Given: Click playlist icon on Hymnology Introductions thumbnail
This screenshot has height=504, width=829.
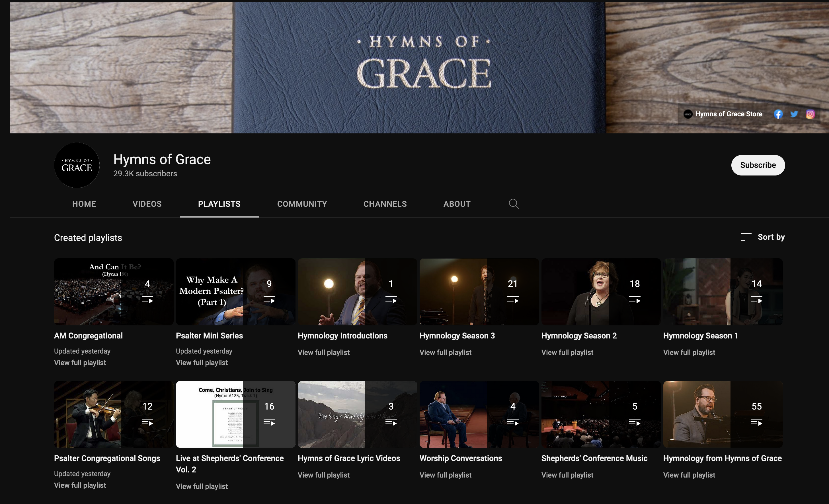Looking at the screenshot, I should coord(391,299).
